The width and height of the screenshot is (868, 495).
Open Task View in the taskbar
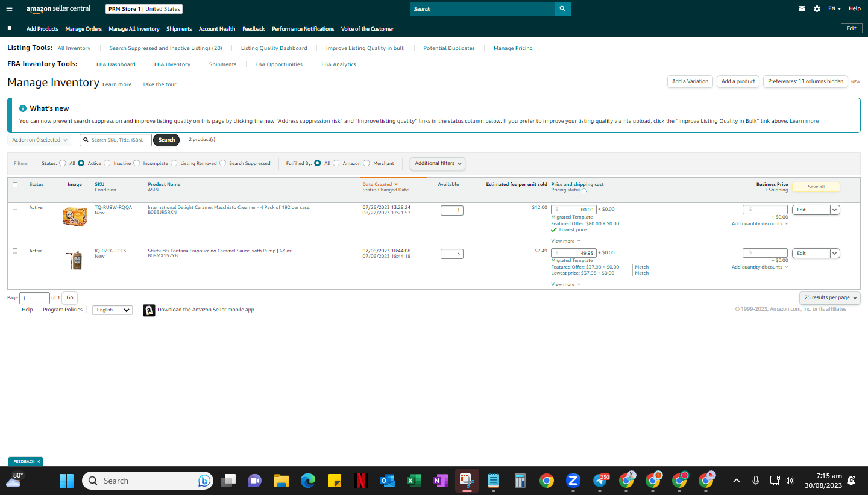coord(228,481)
